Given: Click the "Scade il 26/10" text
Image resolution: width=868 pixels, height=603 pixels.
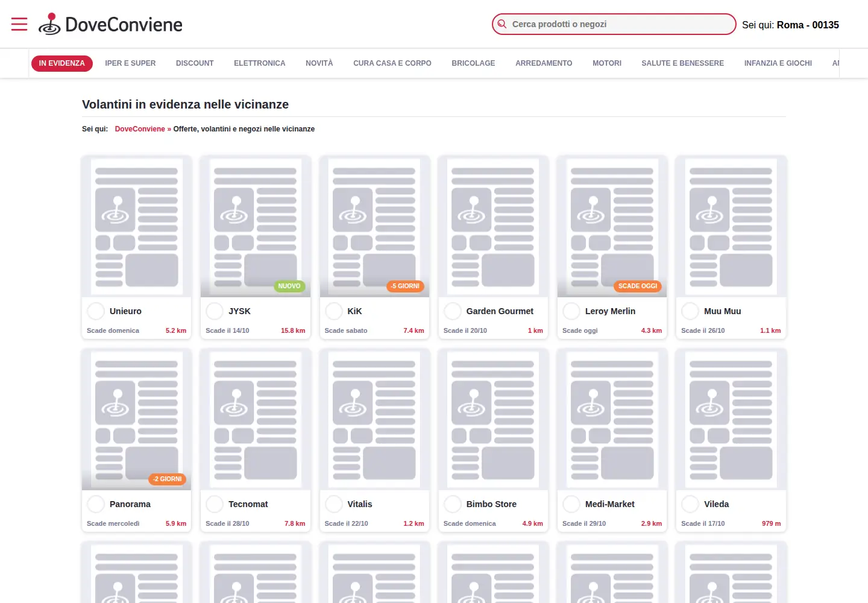Looking at the screenshot, I should 703,330.
